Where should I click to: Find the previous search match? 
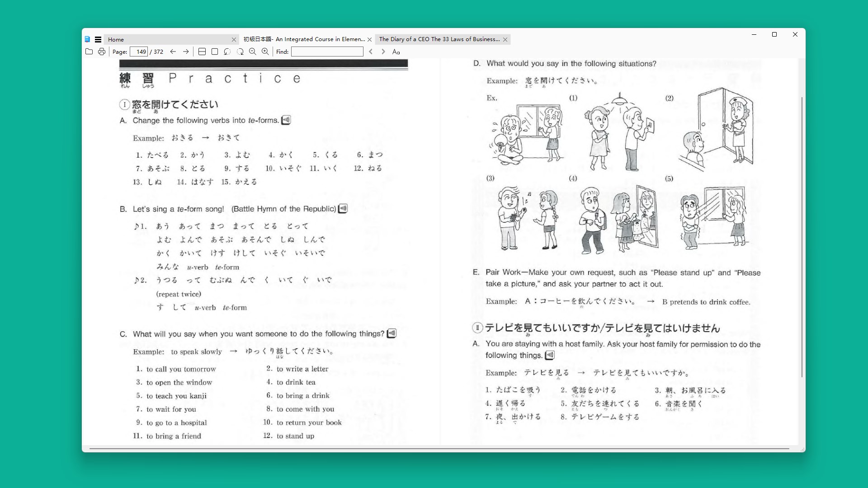tap(371, 52)
